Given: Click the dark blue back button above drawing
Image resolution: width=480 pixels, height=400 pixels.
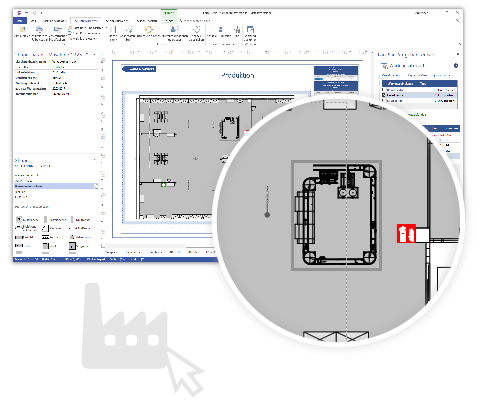Looking at the screenshot, I should [139, 69].
